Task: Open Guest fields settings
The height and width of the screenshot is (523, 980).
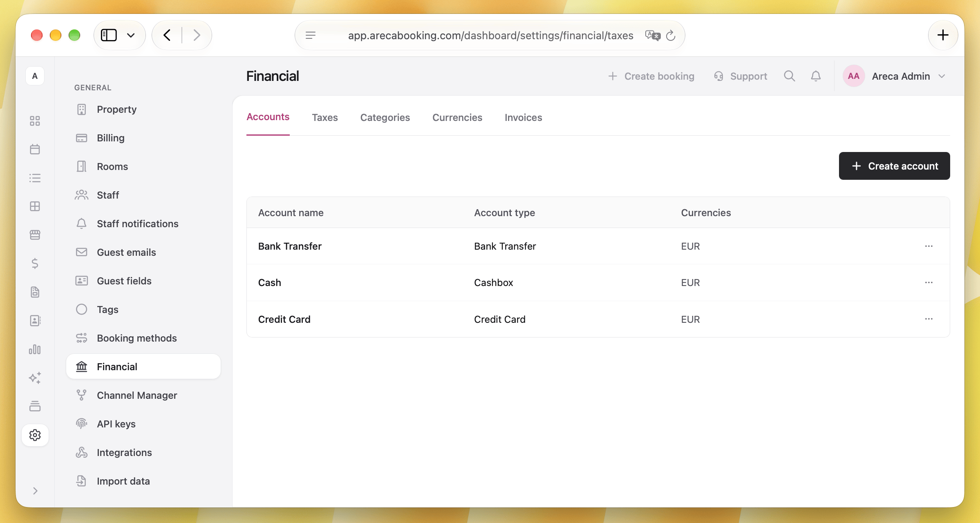Action: tap(143, 281)
